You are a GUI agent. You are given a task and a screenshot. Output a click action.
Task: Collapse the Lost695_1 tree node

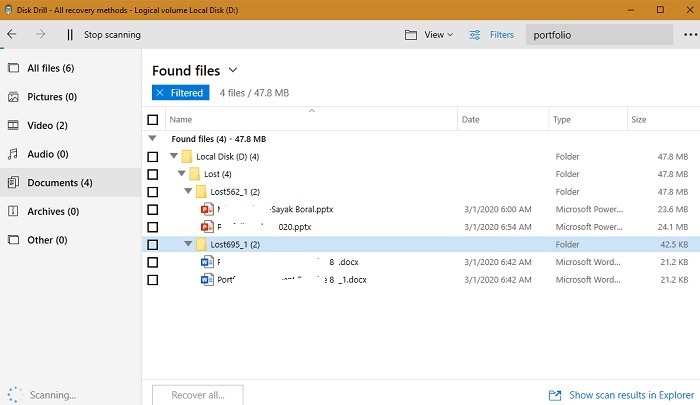(x=188, y=243)
